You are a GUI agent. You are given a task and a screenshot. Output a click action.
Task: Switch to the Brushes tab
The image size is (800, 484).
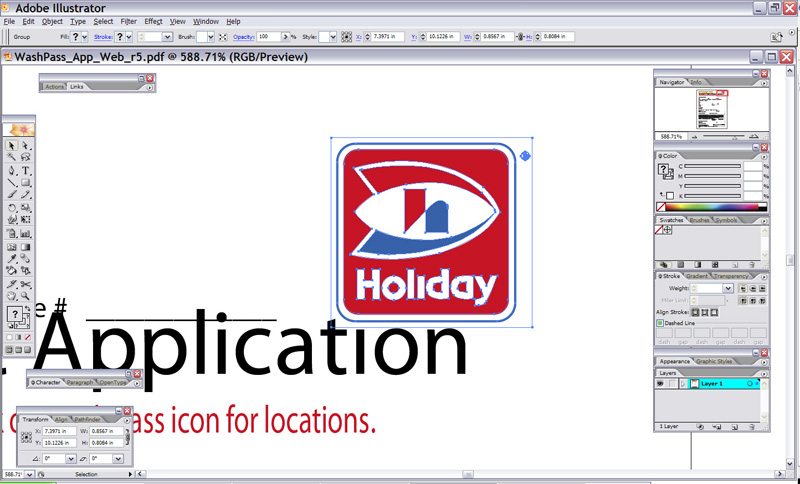pyautogui.click(x=699, y=220)
